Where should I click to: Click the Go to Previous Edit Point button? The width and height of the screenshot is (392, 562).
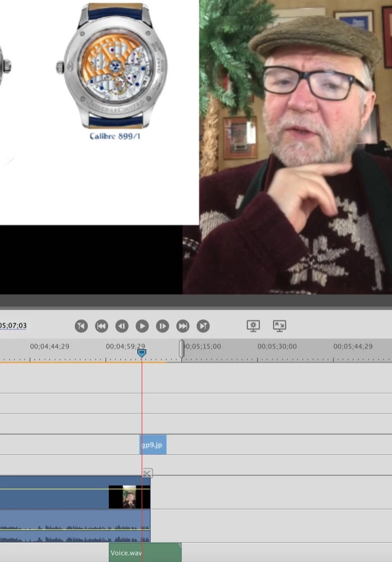click(81, 326)
